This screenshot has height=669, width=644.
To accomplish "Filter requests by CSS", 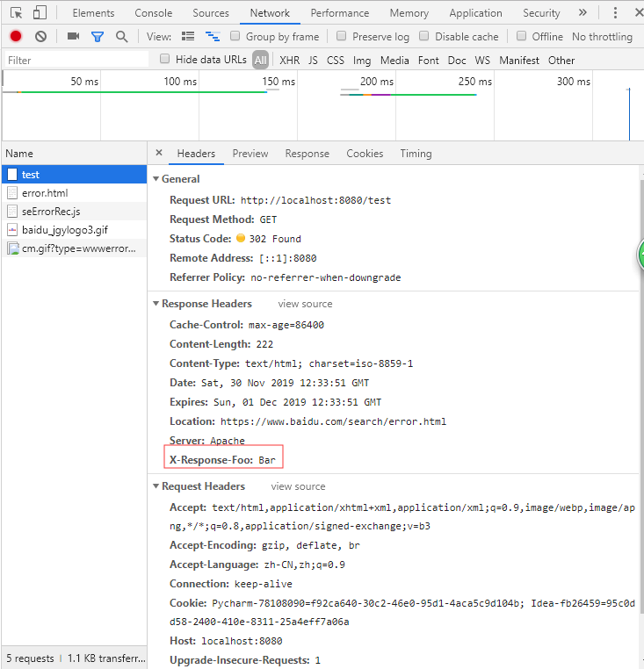I will point(336,61).
